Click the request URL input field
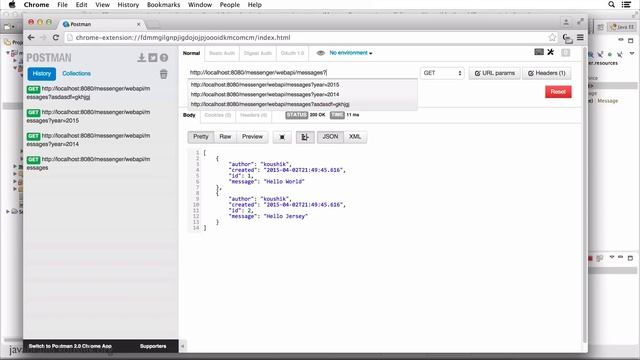 [302, 73]
